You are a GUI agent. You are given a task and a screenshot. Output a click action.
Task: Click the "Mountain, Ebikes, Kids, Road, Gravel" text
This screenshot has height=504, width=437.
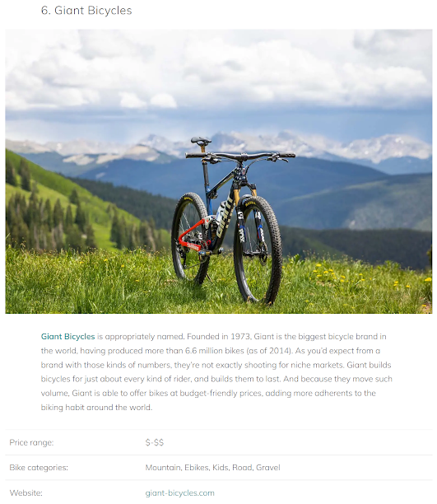tap(212, 468)
